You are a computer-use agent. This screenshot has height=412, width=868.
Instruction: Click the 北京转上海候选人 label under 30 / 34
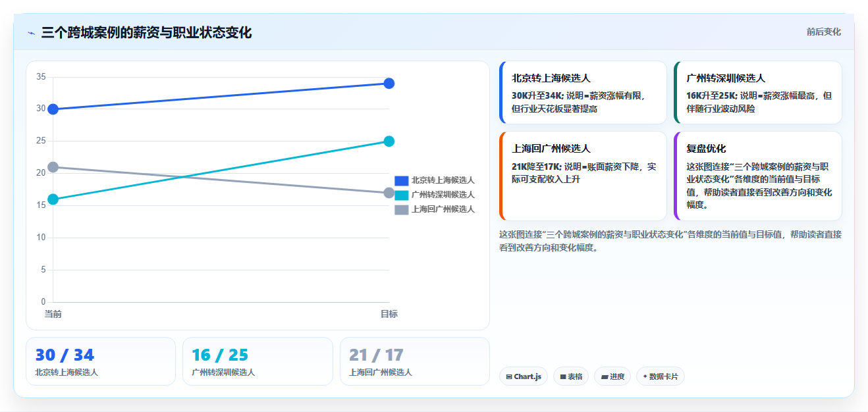67,373
